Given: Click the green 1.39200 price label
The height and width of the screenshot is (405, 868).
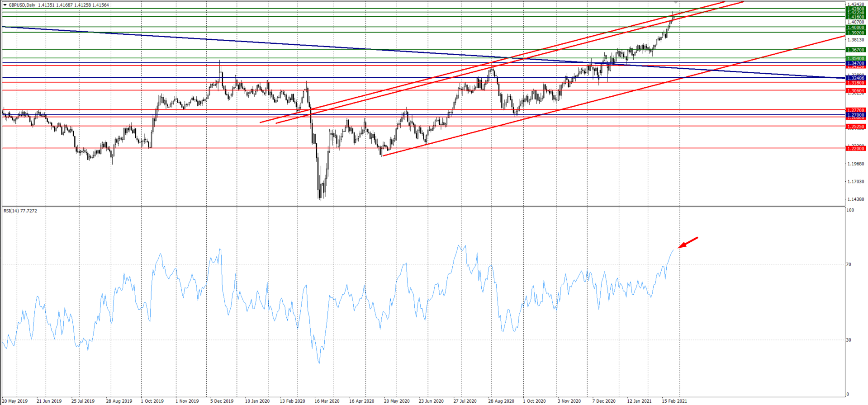Looking at the screenshot, I should point(855,33).
